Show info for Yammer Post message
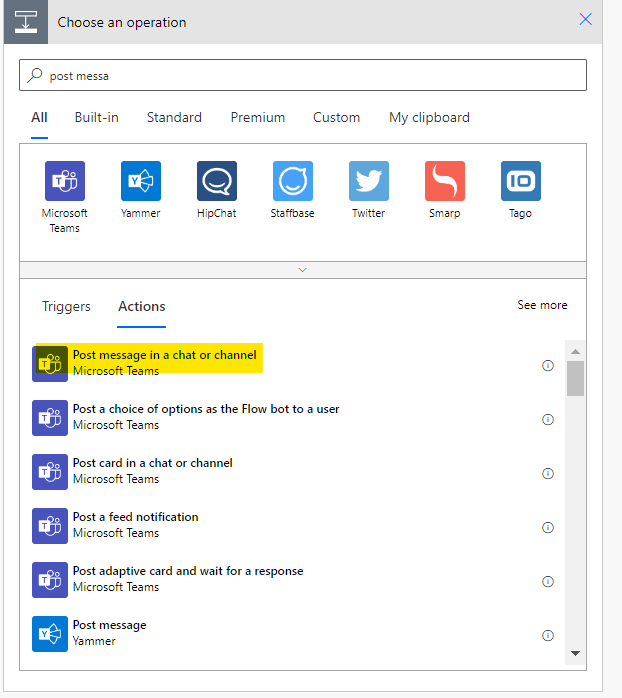The image size is (622, 698). coord(548,635)
